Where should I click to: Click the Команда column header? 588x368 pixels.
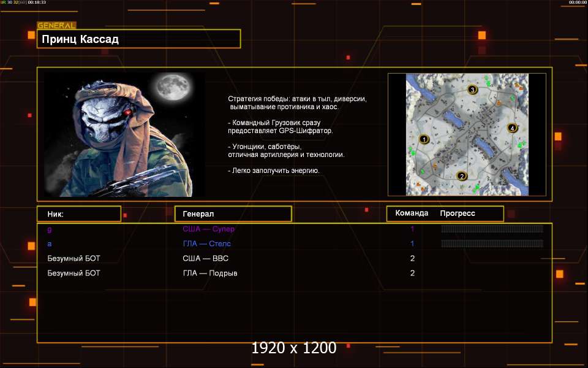(x=412, y=213)
